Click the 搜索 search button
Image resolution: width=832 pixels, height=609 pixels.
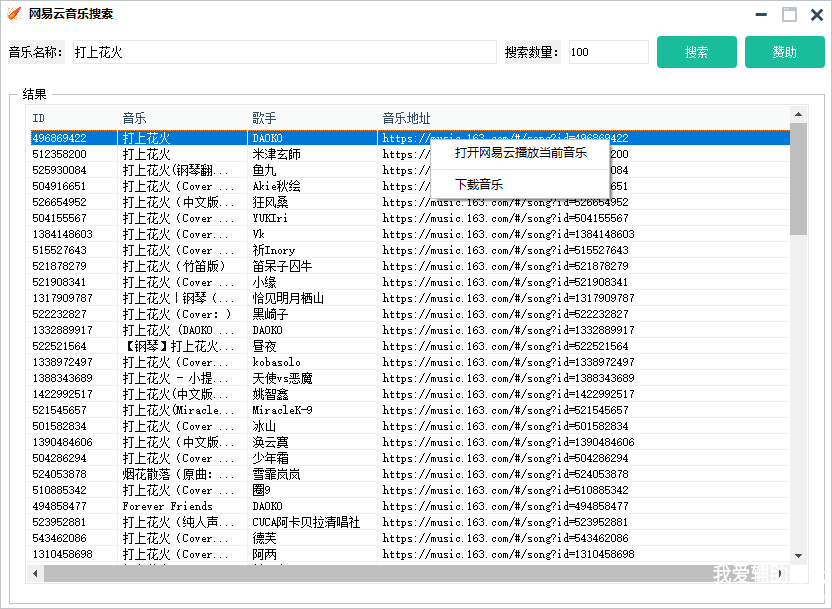pyautogui.click(x=696, y=52)
